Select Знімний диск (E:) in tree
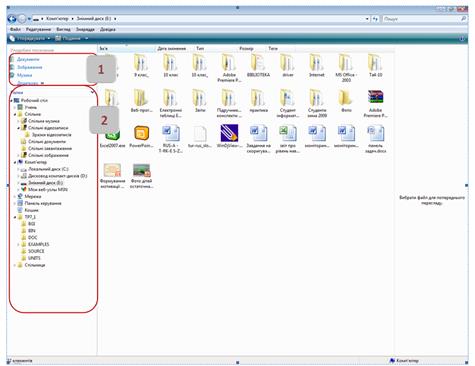The image size is (475, 366). coord(45,183)
